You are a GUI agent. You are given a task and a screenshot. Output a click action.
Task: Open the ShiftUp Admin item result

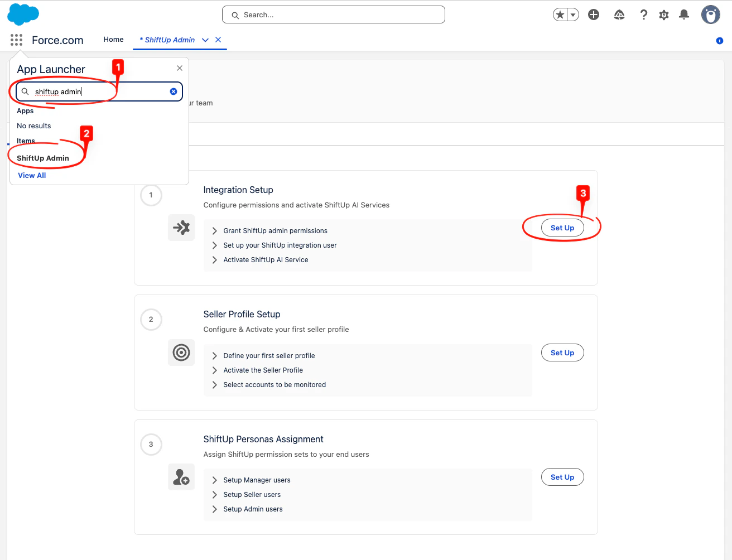[x=43, y=158]
